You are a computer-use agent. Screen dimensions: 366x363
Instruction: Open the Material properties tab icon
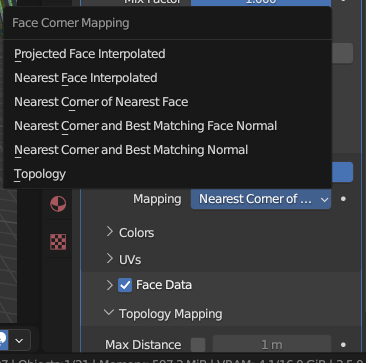[58, 204]
